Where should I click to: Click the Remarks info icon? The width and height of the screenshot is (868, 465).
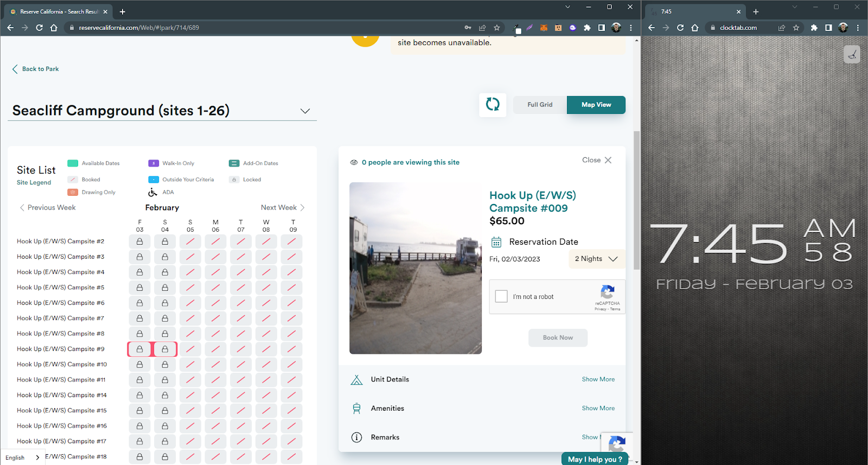pyautogui.click(x=356, y=437)
